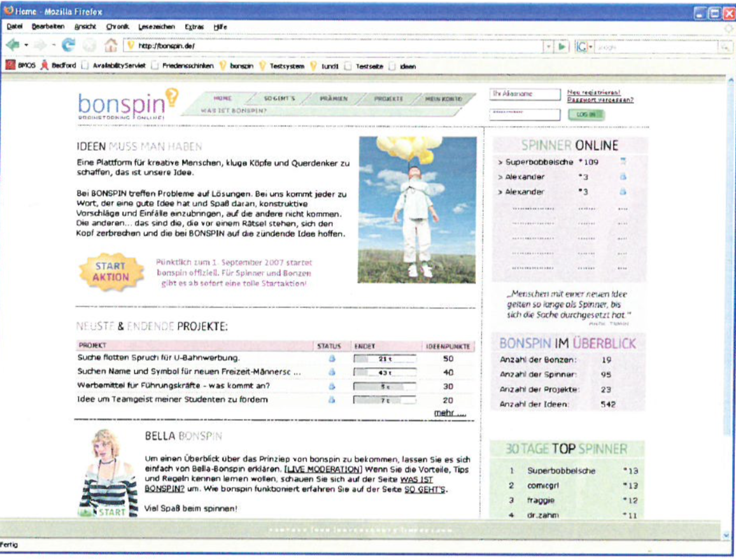The width and height of the screenshot is (736, 560).
Task: Click the Firefox home icon
Action: pos(111,46)
